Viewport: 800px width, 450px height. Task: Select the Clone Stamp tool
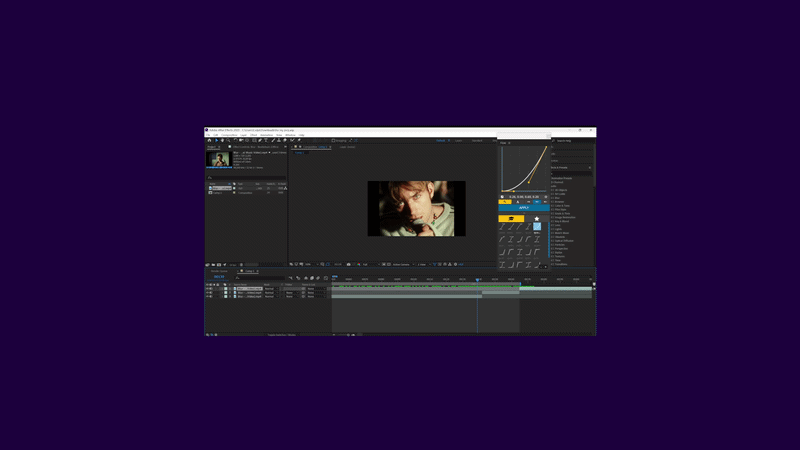tap(279, 140)
